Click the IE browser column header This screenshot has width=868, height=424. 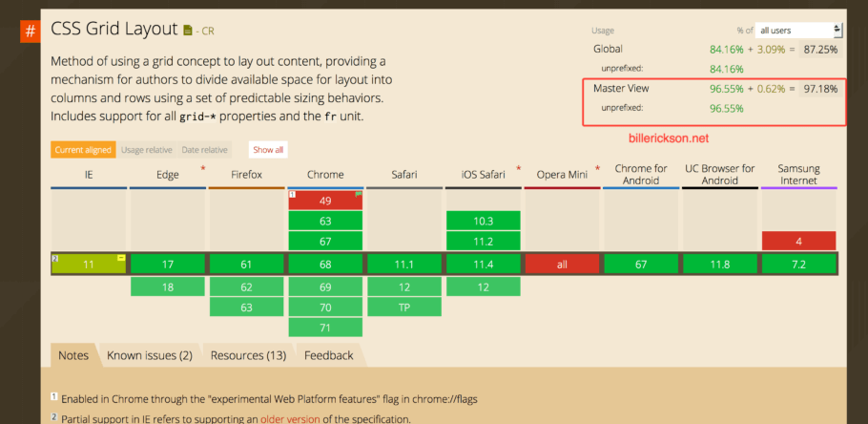[89, 175]
